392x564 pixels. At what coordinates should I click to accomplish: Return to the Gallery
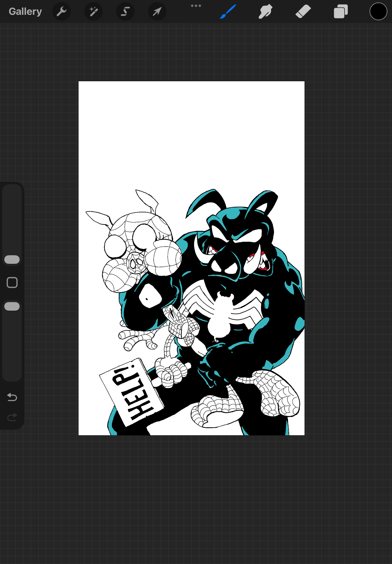[25, 11]
